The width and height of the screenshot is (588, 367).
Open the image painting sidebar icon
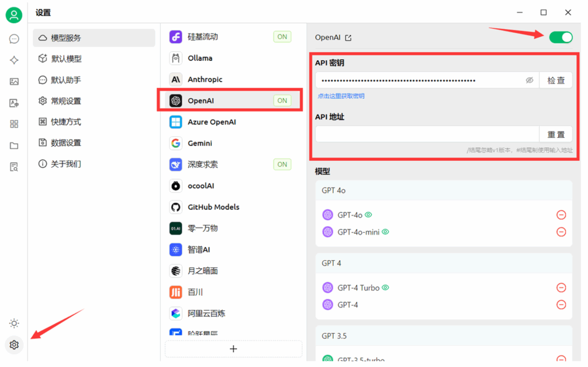pyautogui.click(x=14, y=82)
